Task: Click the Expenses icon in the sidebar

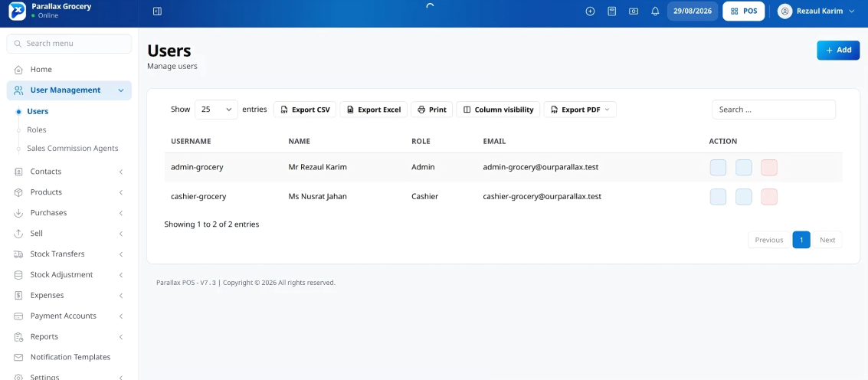Action: (x=18, y=295)
